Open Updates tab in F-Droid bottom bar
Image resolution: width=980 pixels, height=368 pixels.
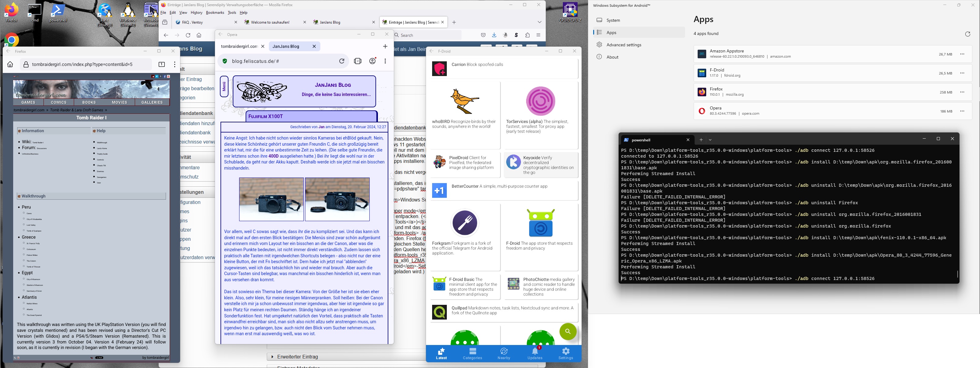pyautogui.click(x=535, y=354)
